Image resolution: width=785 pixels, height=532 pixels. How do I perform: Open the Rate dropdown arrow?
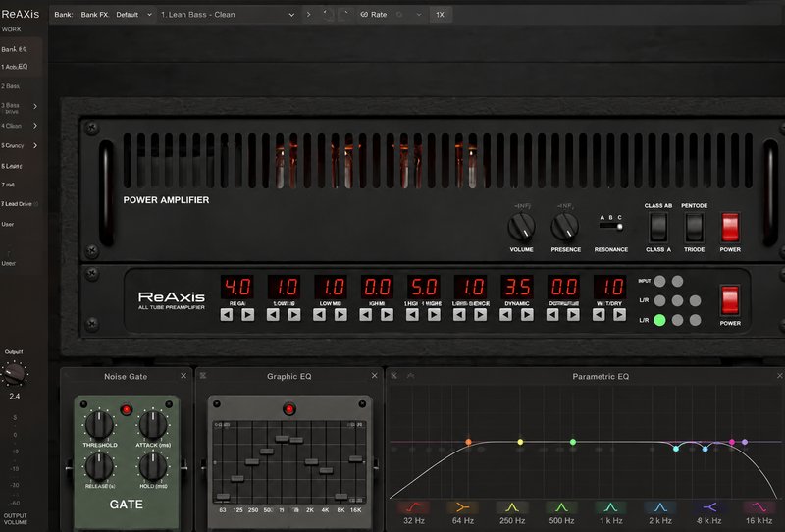point(419,15)
